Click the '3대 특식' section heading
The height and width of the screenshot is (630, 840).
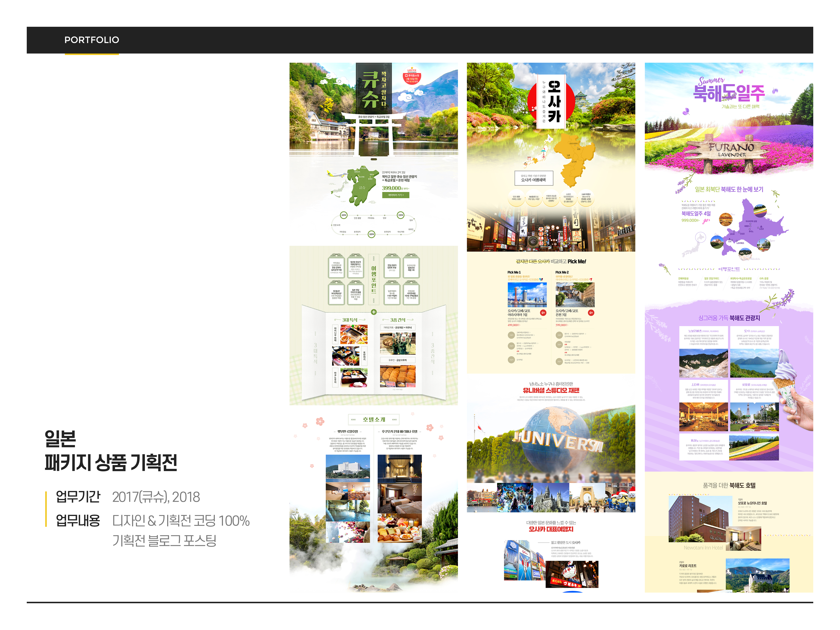(350, 320)
